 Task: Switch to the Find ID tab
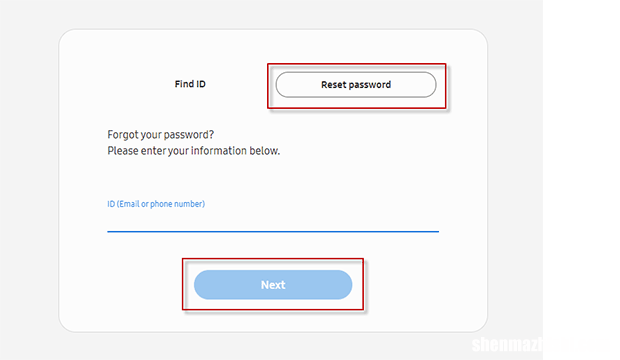[190, 84]
